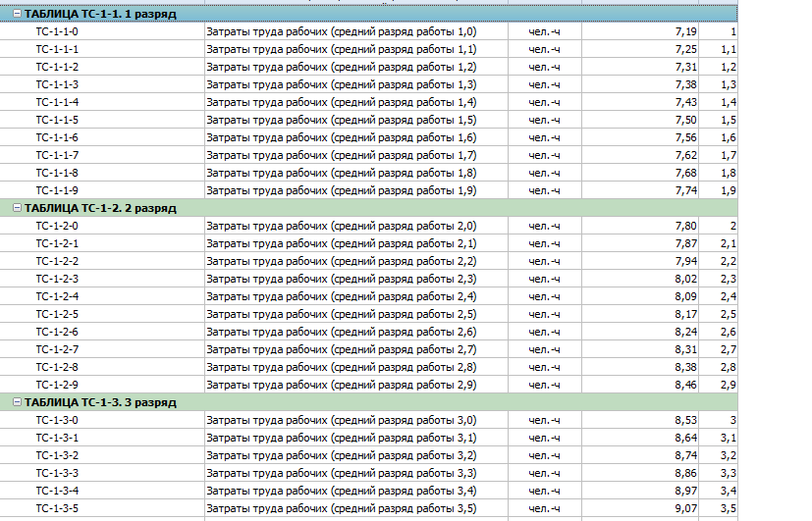Select row code ТС-1-3-3
The width and height of the screenshot is (812, 521).
point(57,473)
